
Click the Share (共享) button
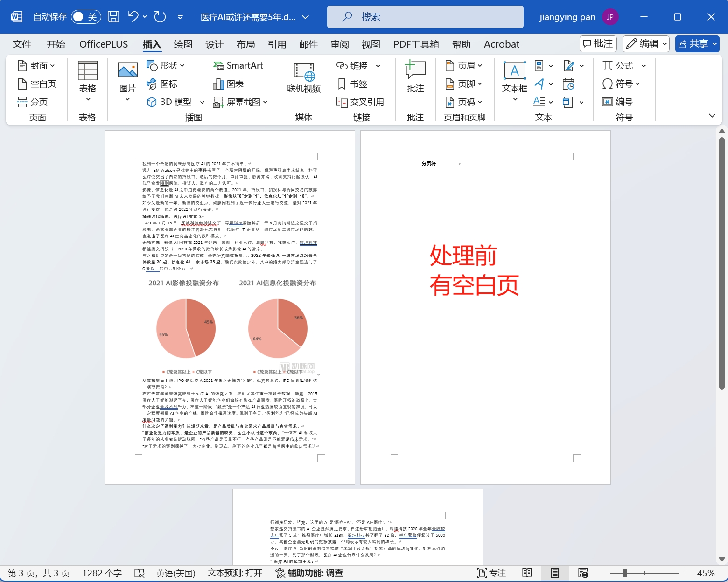(x=697, y=44)
